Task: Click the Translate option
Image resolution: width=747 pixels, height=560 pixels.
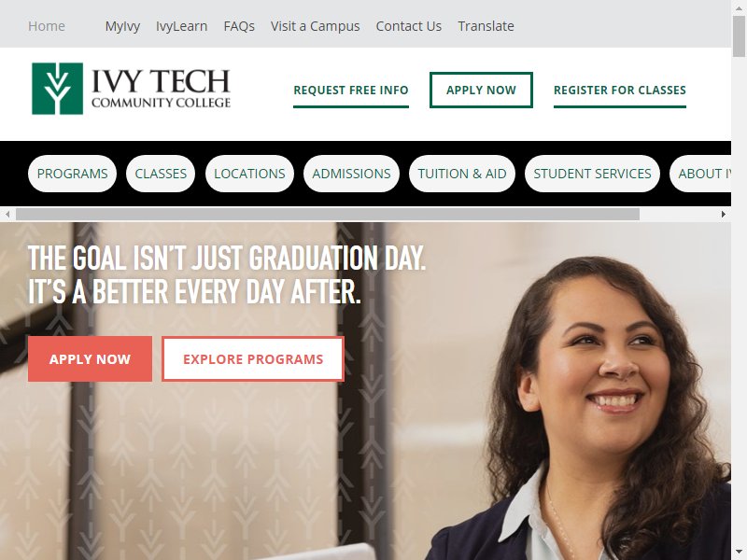Action: 486,26
